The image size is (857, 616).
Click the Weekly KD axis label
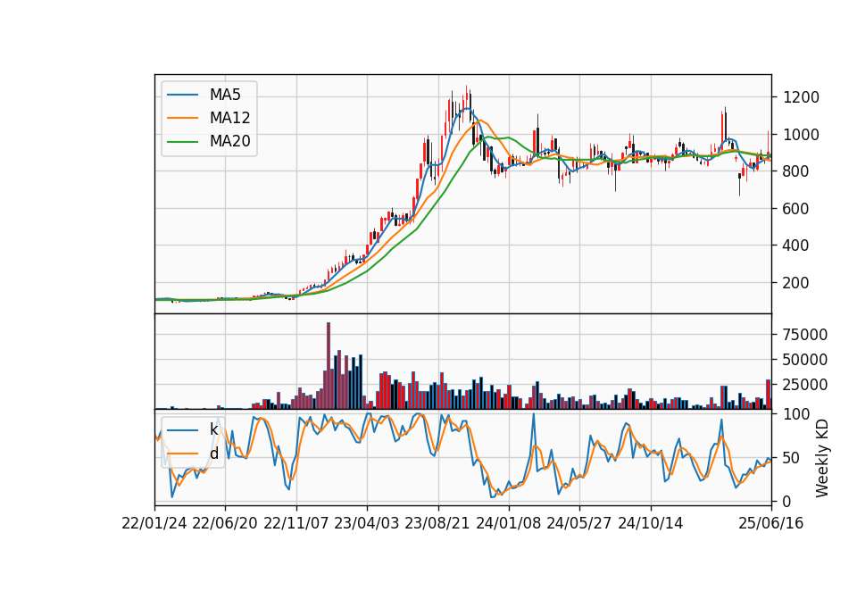821,458
